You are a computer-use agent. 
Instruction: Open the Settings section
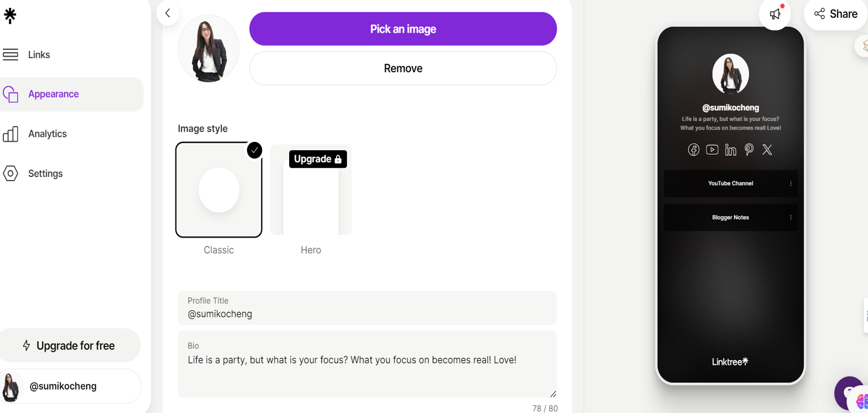[x=46, y=174]
